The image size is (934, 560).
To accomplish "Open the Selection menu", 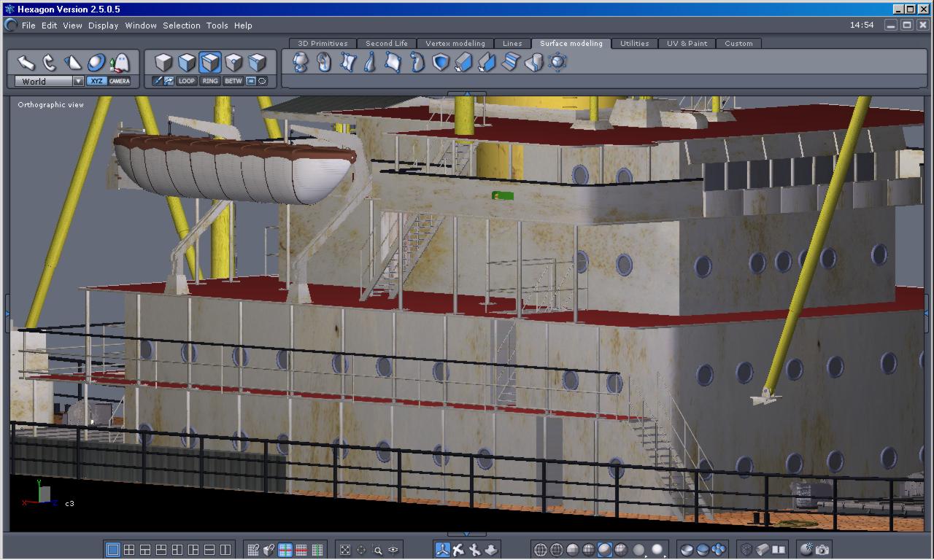I will (181, 26).
